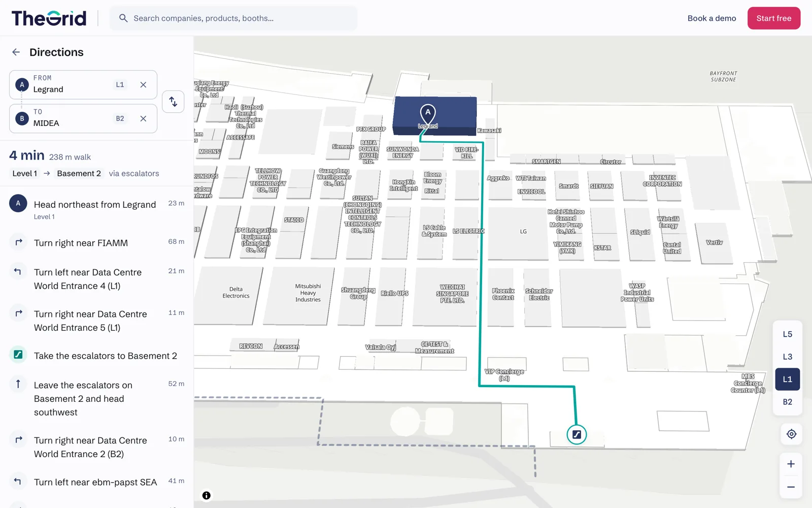The width and height of the screenshot is (812, 508).
Task: Select the Turn right near FIAMM step
Action: (96, 243)
